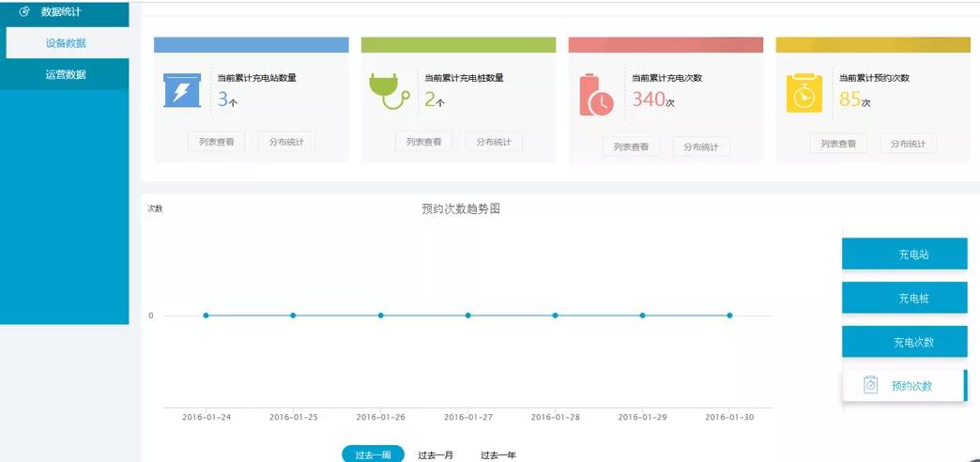Click the 2016-01-27 data point on chart
Viewport: 980px width, 462px height.
click(x=467, y=316)
